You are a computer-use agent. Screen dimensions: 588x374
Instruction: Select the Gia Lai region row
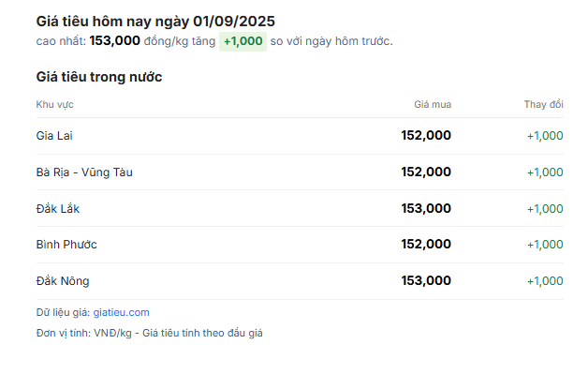[300, 136]
